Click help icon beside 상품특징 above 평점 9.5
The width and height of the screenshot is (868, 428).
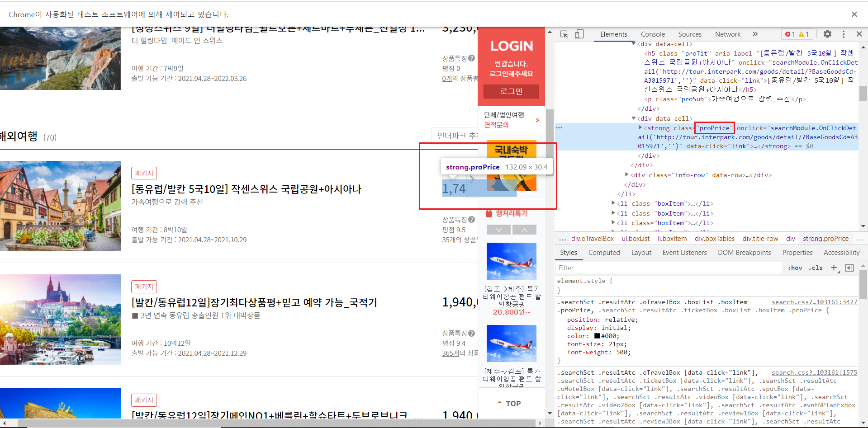[x=472, y=220]
